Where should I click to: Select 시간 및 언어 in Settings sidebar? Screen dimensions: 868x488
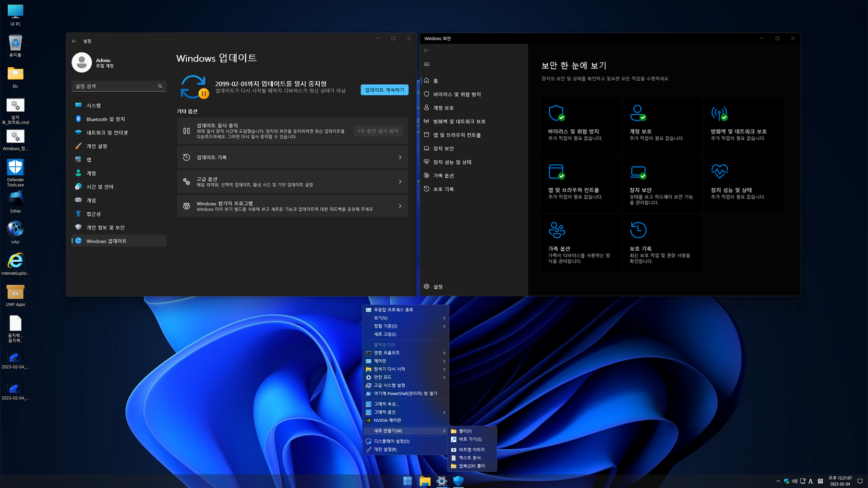click(119, 187)
